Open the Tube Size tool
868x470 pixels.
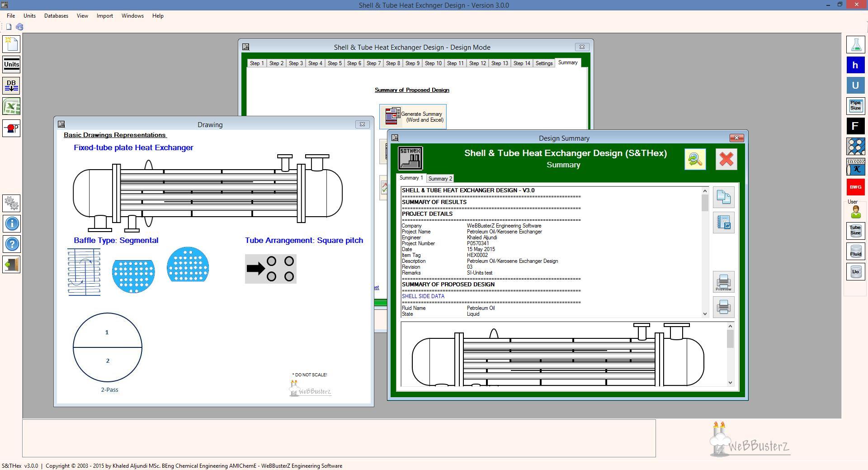coord(855,231)
